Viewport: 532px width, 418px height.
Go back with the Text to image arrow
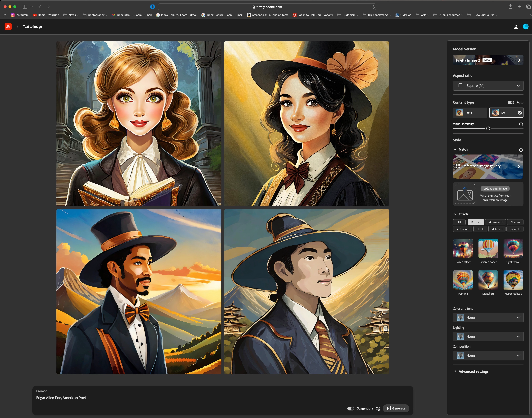pyautogui.click(x=18, y=26)
